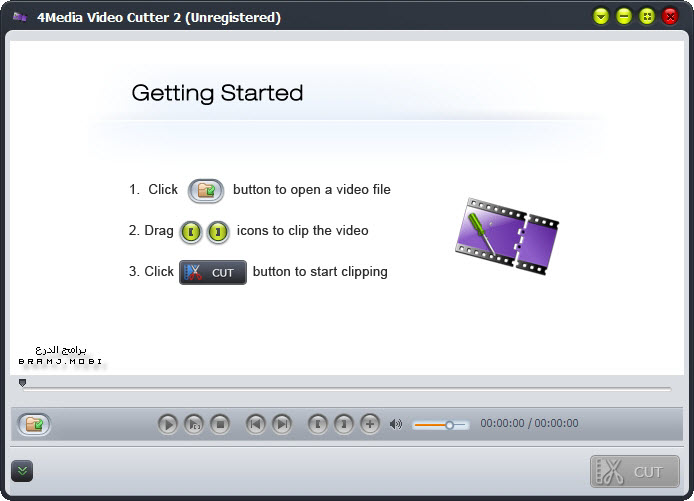Click "icons to clip the video" text
Image resolution: width=694 pixels, height=501 pixels.
[302, 231]
